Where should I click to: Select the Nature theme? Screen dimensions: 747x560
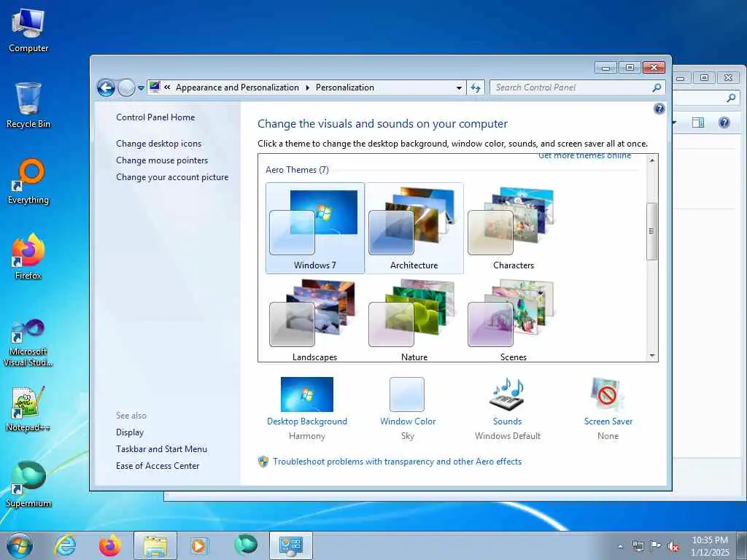(414, 320)
